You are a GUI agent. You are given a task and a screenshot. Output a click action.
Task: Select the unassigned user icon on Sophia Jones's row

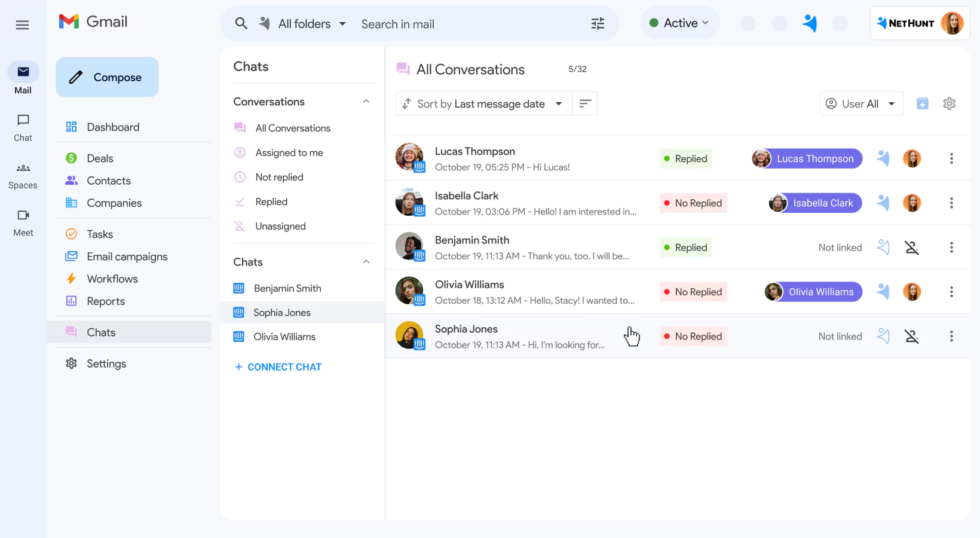click(x=912, y=336)
